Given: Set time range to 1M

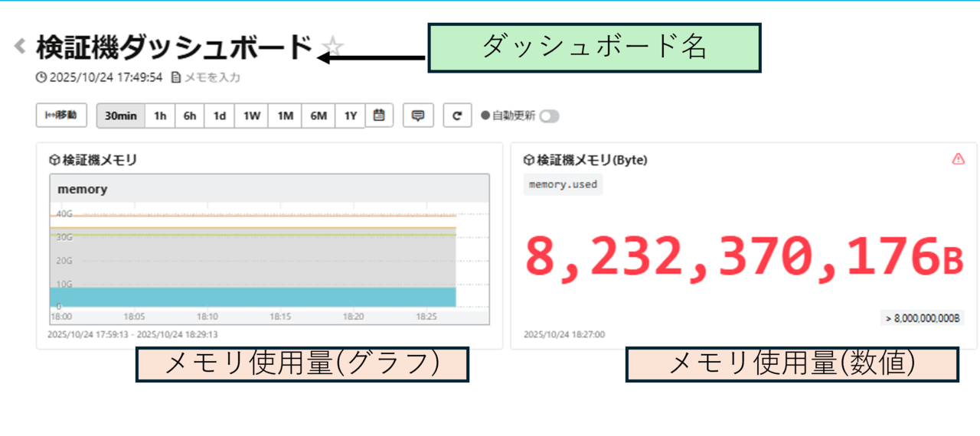Looking at the screenshot, I should point(286,116).
